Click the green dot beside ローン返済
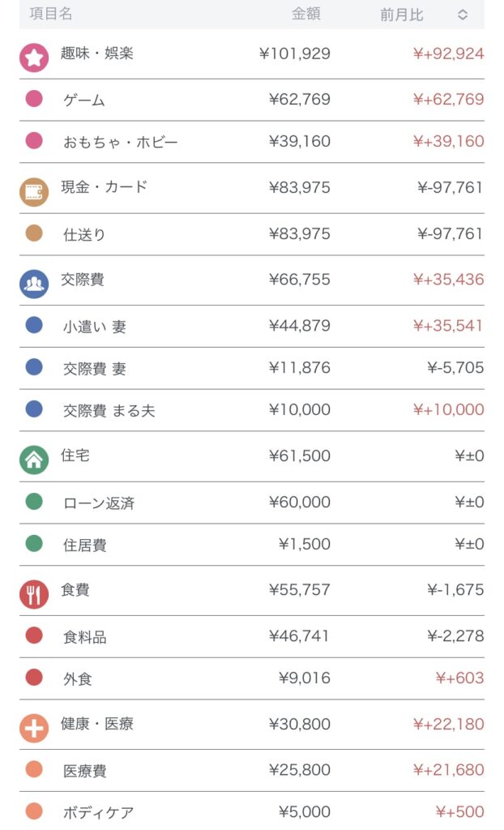The height and width of the screenshot is (830, 504). (34, 502)
